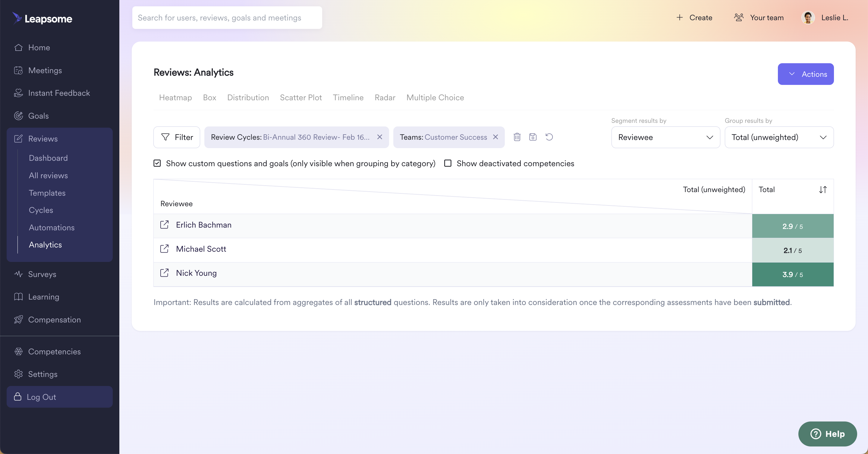
Task: Switch to the Timeline tab
Action: click(348, 98)
